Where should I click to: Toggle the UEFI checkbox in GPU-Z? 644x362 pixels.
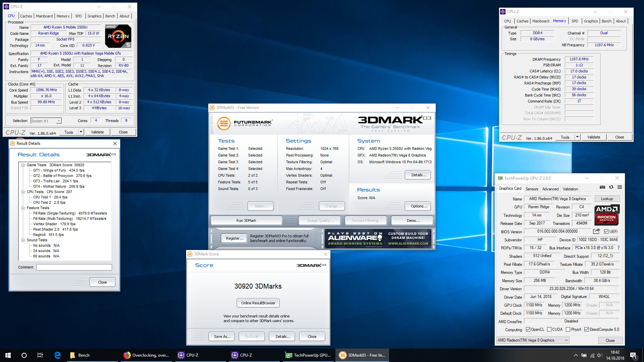[606, 232]
